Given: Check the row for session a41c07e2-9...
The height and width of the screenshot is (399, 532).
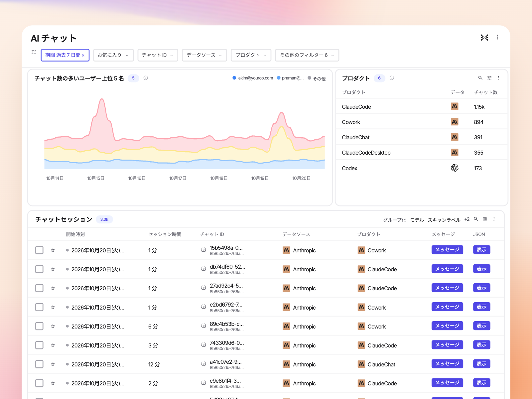Looking at the screenshot, I should tap(39, 364).
